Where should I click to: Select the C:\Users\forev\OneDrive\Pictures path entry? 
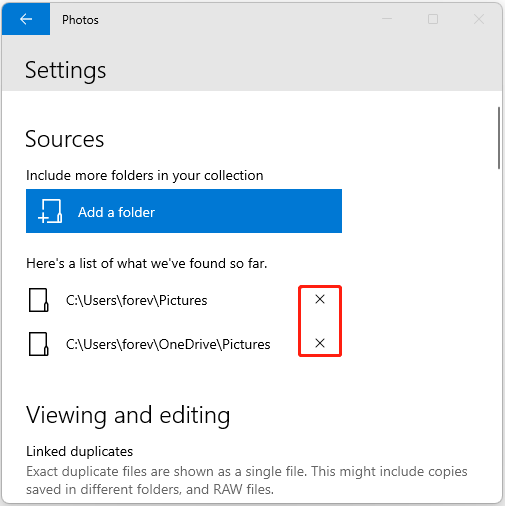click(x=168, y=344)
